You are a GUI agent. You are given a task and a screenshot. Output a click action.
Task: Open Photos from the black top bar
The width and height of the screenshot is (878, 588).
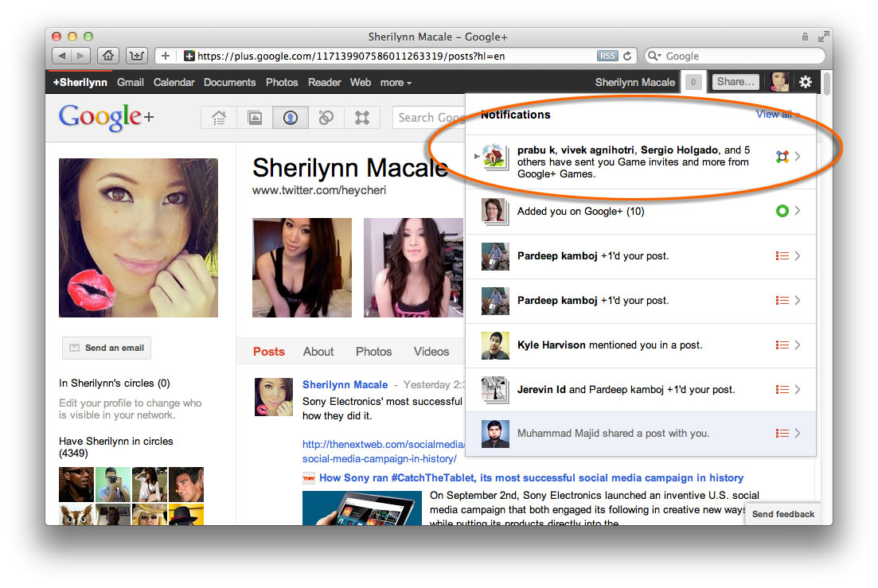click(282, 82)
